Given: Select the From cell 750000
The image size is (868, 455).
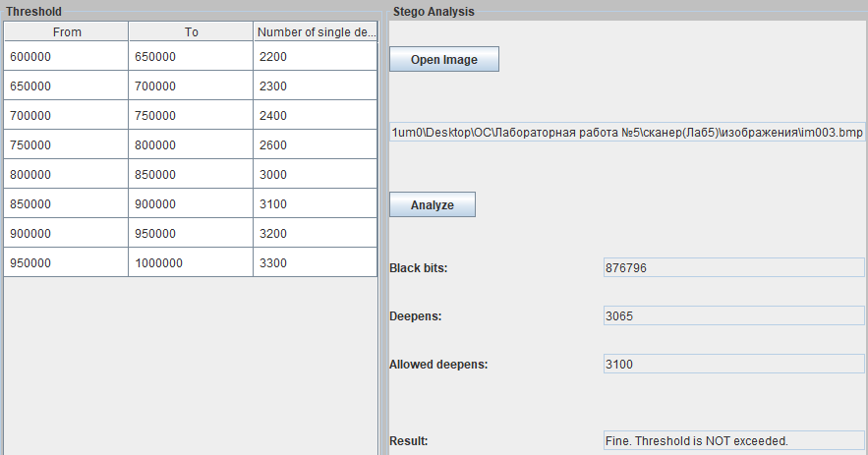Looking at the screenshot, I should coord(66,144).
